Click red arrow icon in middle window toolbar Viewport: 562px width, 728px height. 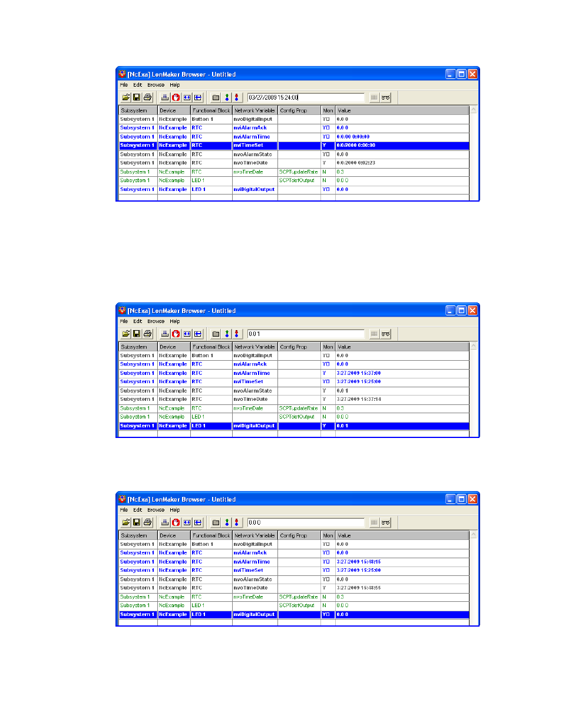(x=236, y=334)
